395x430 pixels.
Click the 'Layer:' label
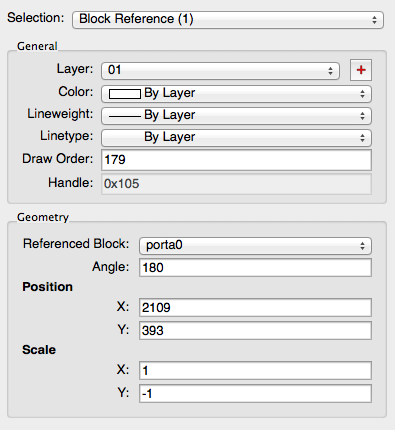(x=75, y=69)
